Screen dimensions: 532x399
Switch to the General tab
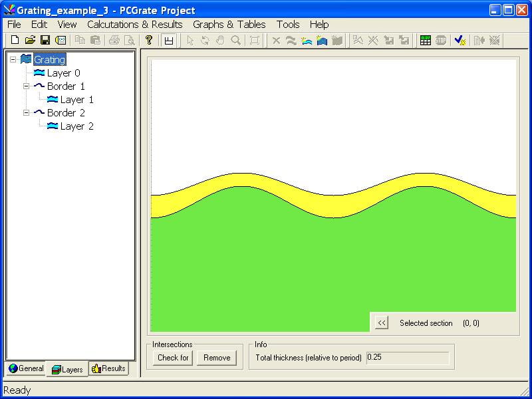[x=26, y=368]
